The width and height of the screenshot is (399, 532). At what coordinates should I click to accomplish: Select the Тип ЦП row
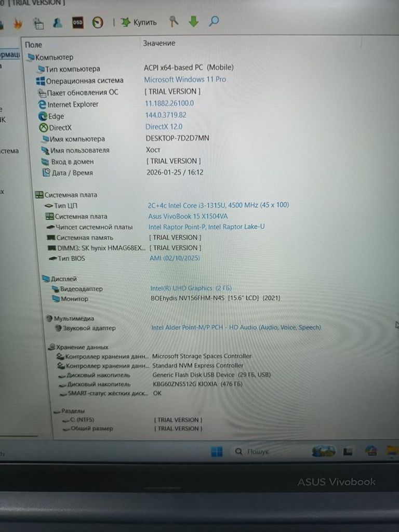click(x=60, y=206)
